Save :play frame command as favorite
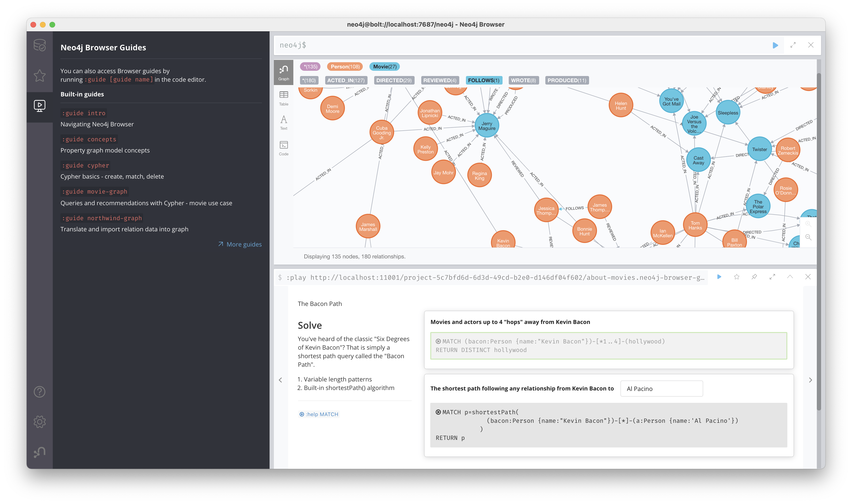Viewport: 852px width, 504px height. pyautogui.click(x=736, y=277)
